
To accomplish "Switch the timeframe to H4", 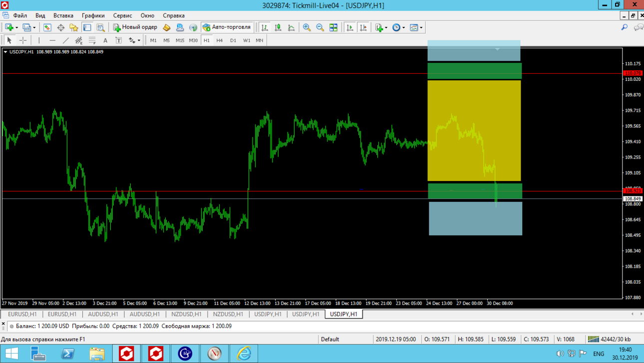I will 220,40.
